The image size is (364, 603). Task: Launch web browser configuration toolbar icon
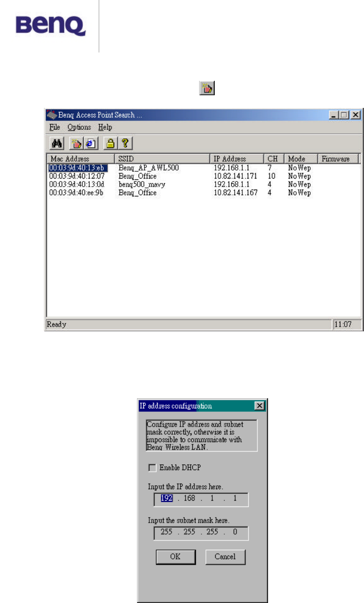coord(90,143)
